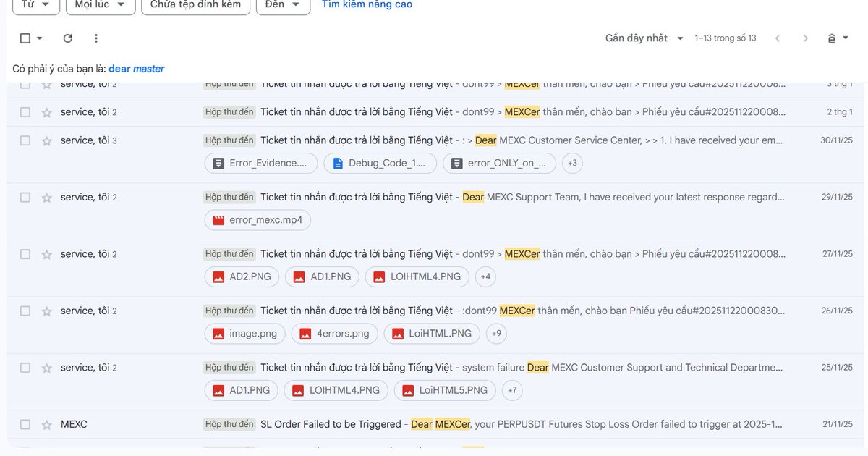The image size is (868, 456).
Task: Select the email dated 27/11/25
Action: pyautogui.click(x=25, y=254)
